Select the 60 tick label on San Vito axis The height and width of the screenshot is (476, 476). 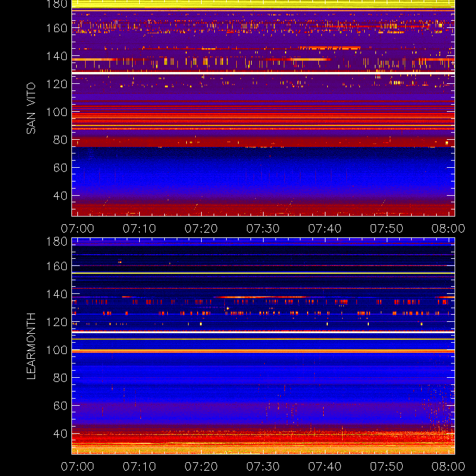60,168
